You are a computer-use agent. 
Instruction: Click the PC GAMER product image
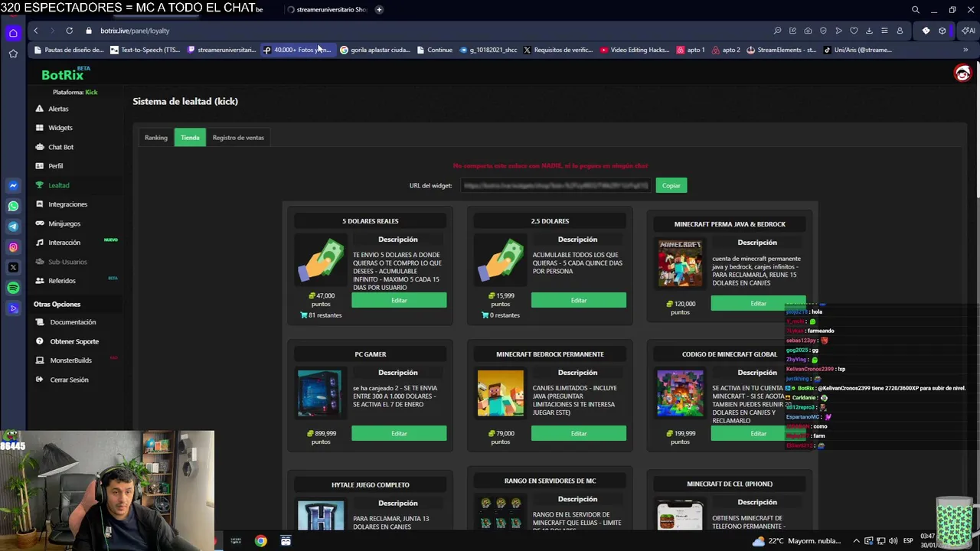[x=319, y=393]
